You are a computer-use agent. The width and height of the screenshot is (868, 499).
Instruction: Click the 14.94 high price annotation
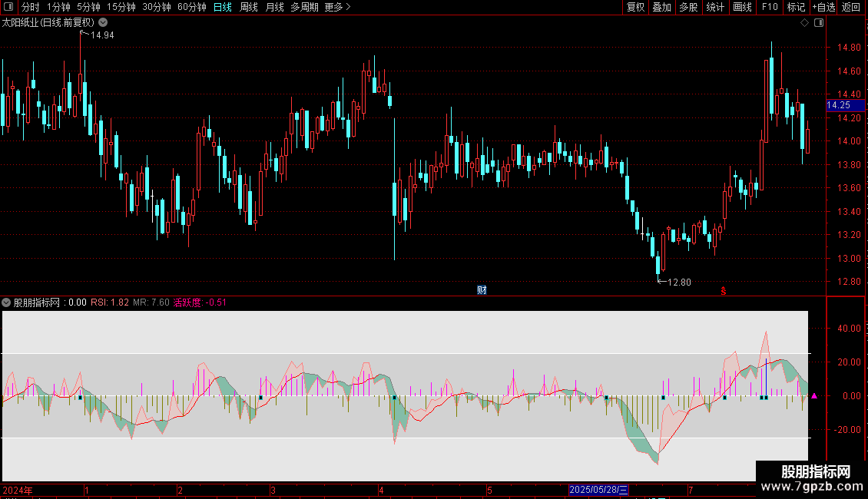[x=102, y=35]
